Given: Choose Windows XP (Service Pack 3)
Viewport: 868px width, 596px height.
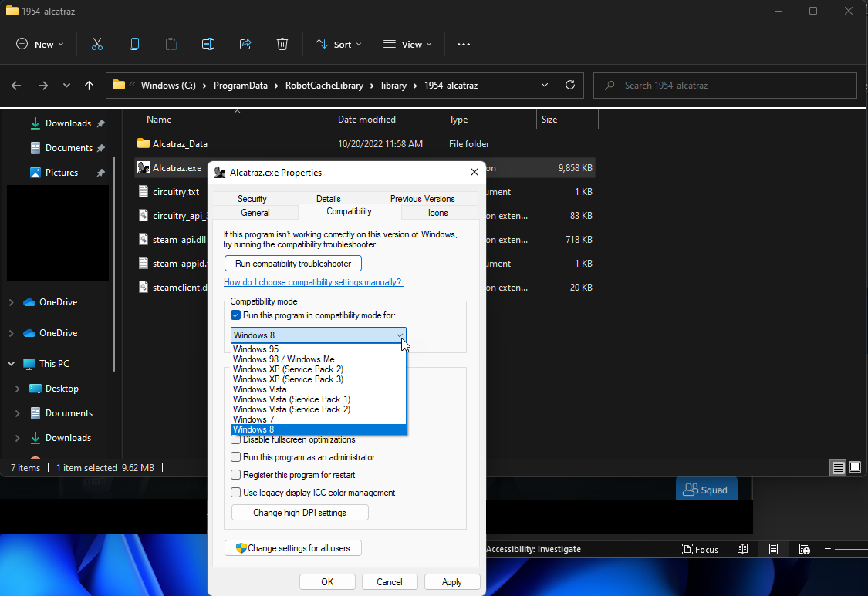Looking at the screenshot, I should coord(319,379).
